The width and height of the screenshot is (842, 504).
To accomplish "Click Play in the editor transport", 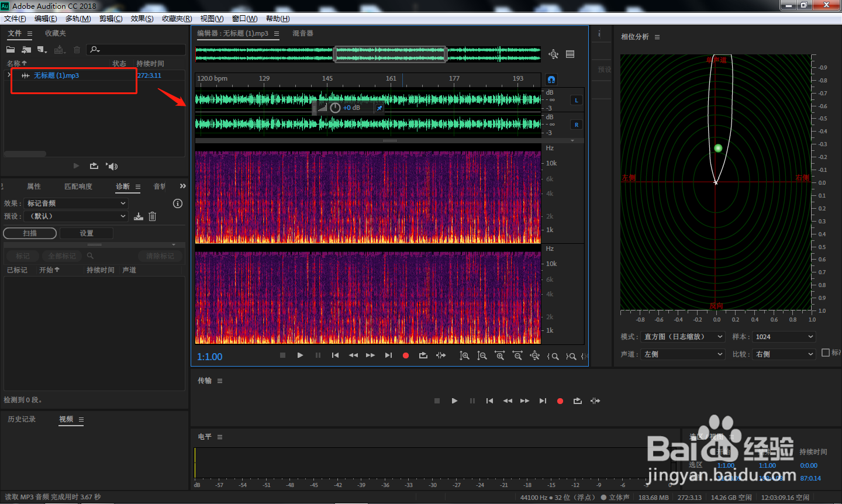I will click(300, 355).
